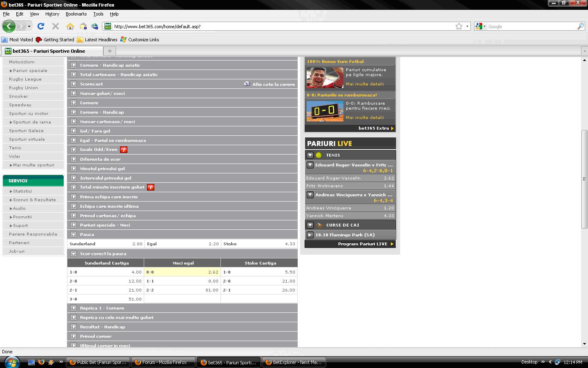Reload the page with the refresh icon

click(x=41, y=26)
